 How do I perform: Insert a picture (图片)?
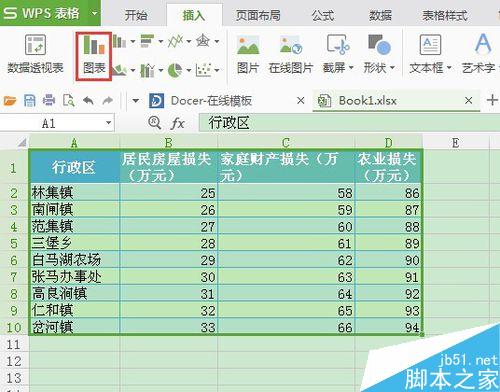(248, 54)
